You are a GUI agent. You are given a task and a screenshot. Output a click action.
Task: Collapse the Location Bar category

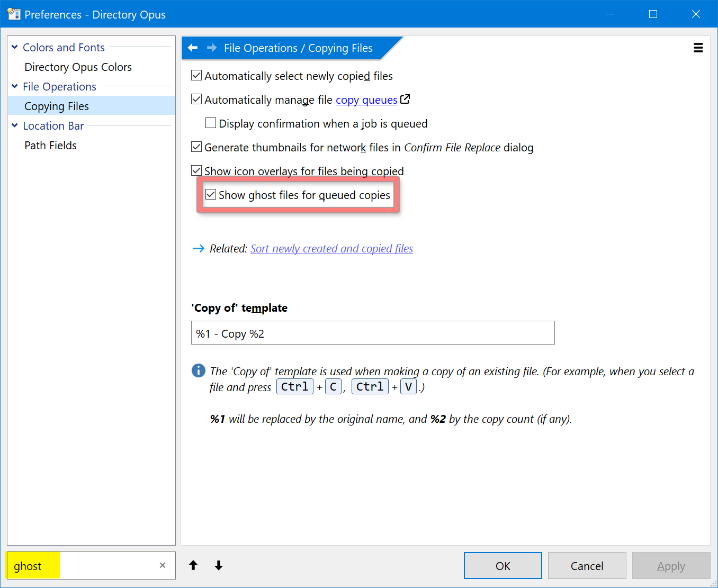[15, 125]
